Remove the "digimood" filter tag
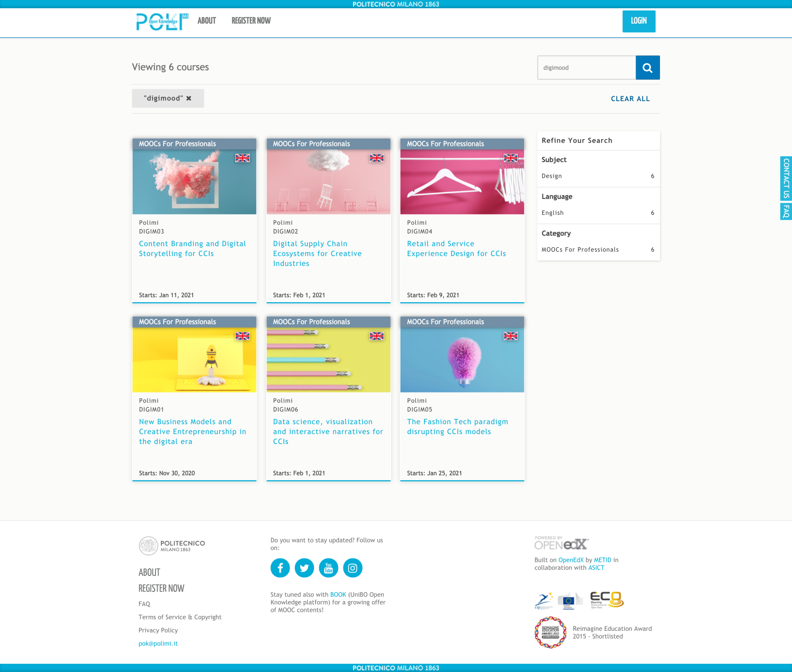The height and width of the screenshot is (672, 792). click(189, 98)
